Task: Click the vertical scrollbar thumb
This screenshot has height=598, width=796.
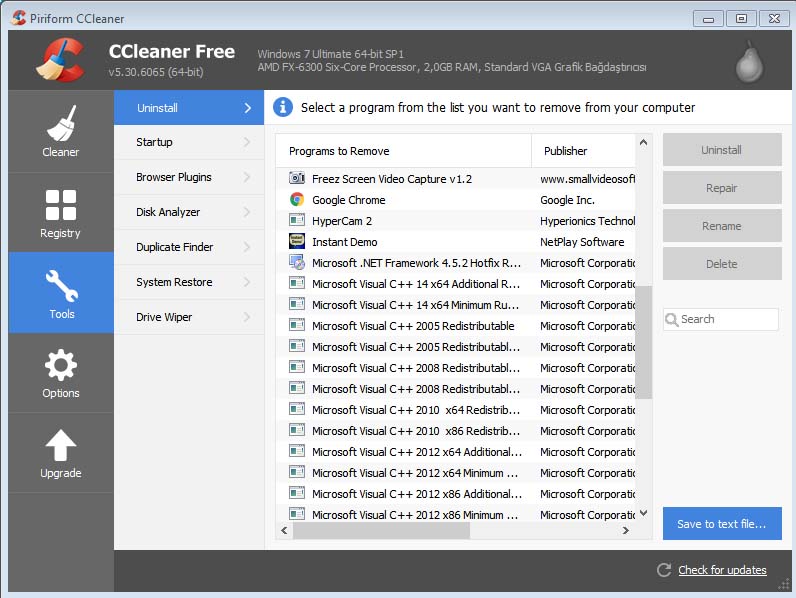Action: 643,342
